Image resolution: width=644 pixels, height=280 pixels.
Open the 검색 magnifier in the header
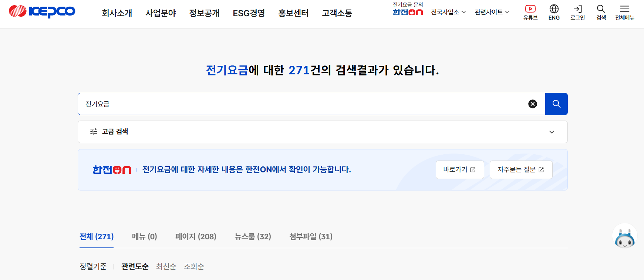pos(601,12)
